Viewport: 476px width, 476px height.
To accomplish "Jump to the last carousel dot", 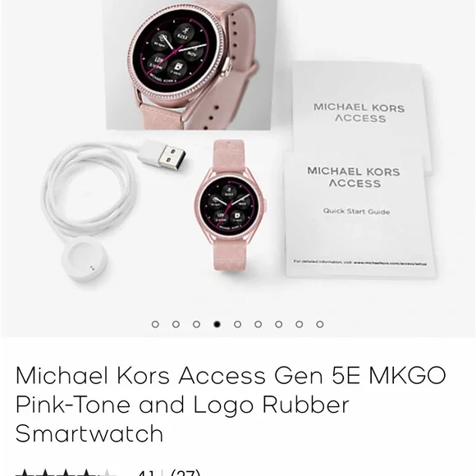I will [320, 324].
